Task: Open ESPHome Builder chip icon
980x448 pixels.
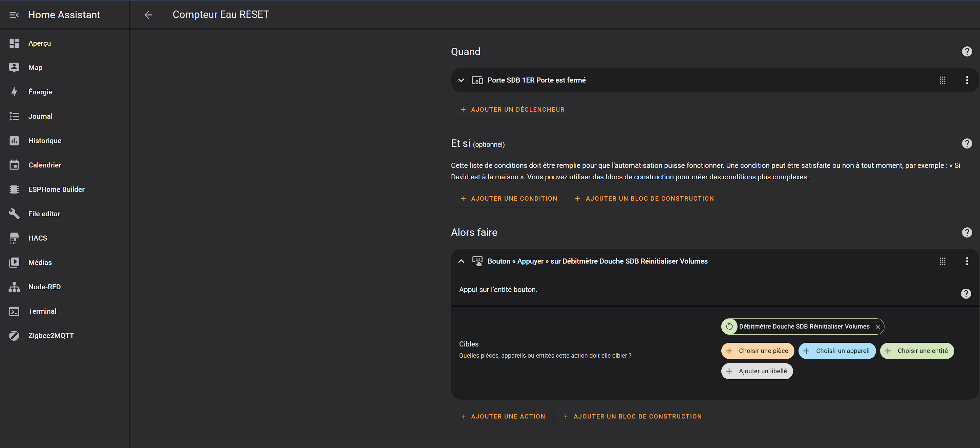Action: tap(14, 189)
